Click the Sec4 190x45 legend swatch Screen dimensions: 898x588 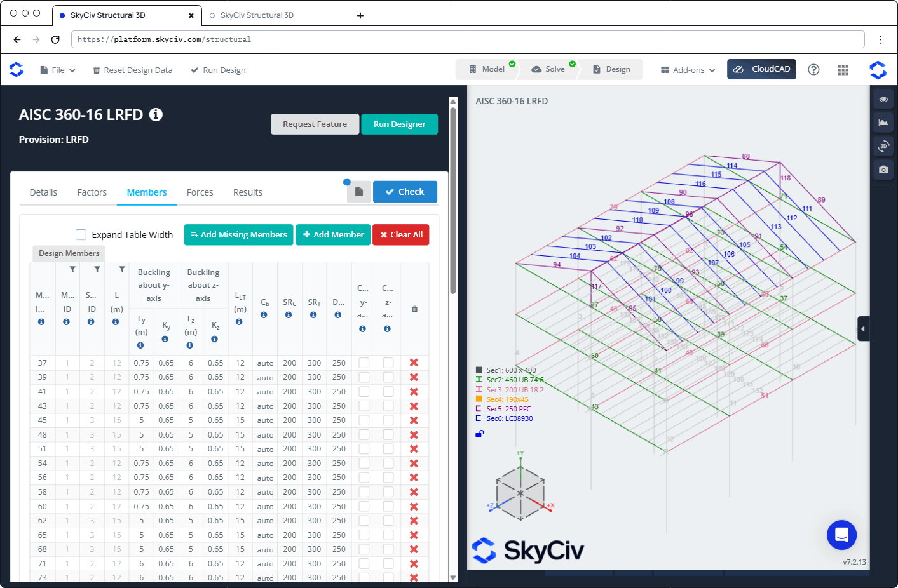[x=479, y=399]
